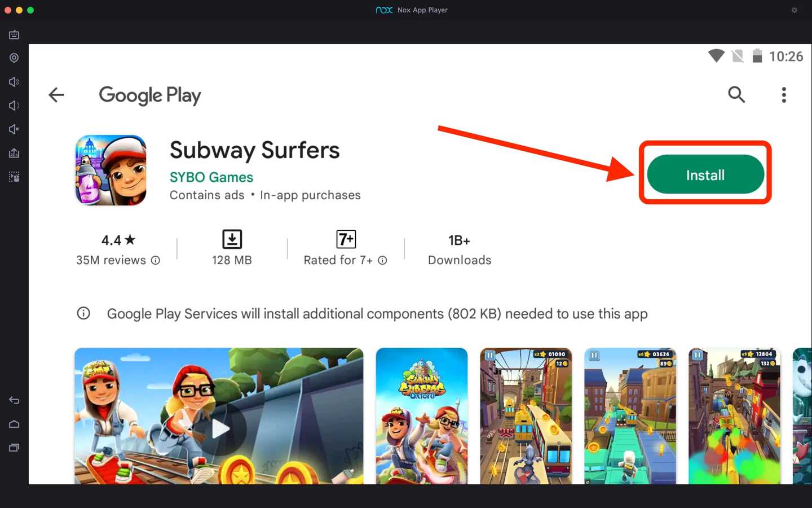Click the Android battery status icon
The image size is (812, 508).
757,55
